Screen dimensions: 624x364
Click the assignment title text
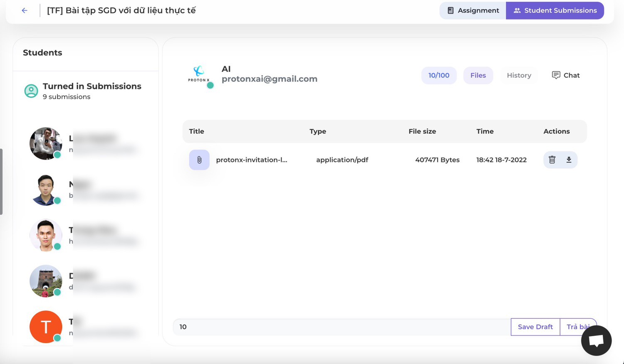click(x=121, y=10)
